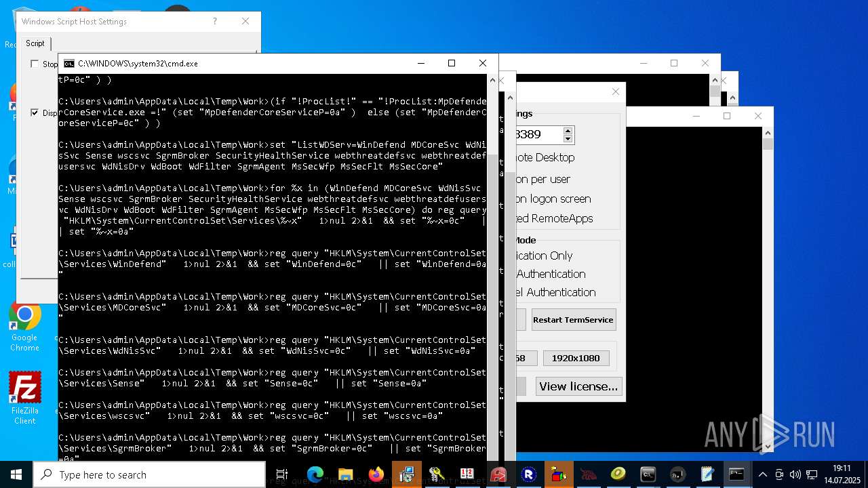Open Meet Now tray icon
The image size is (868, 488).
779,474
